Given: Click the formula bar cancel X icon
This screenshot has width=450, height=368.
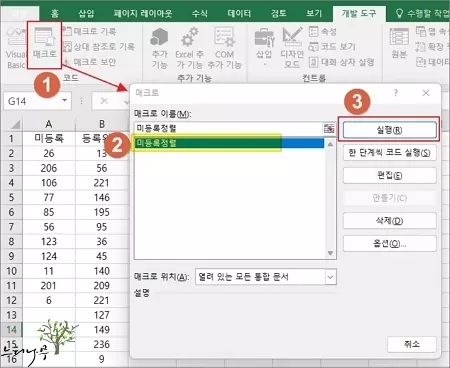Looking at the screenshot, I should (x=104, y=101).
